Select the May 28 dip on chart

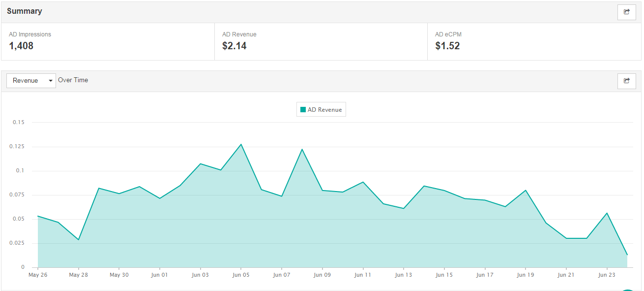79,240
